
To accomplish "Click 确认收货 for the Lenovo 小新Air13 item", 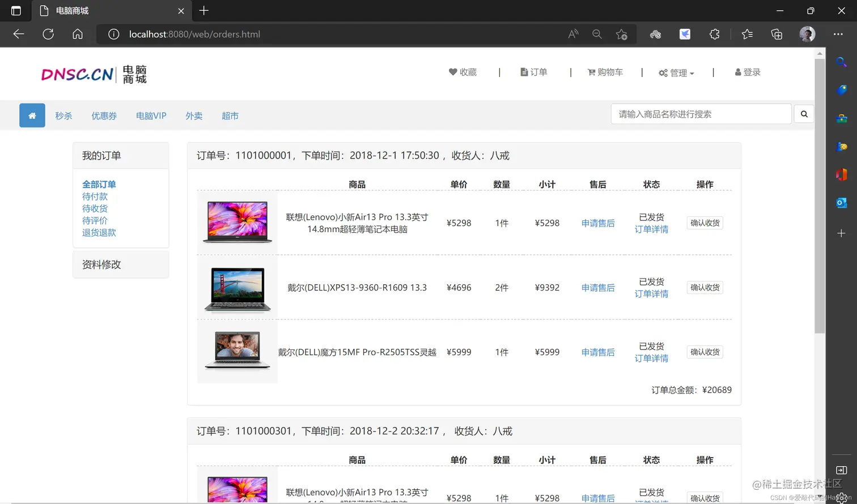I will (705, 223).
